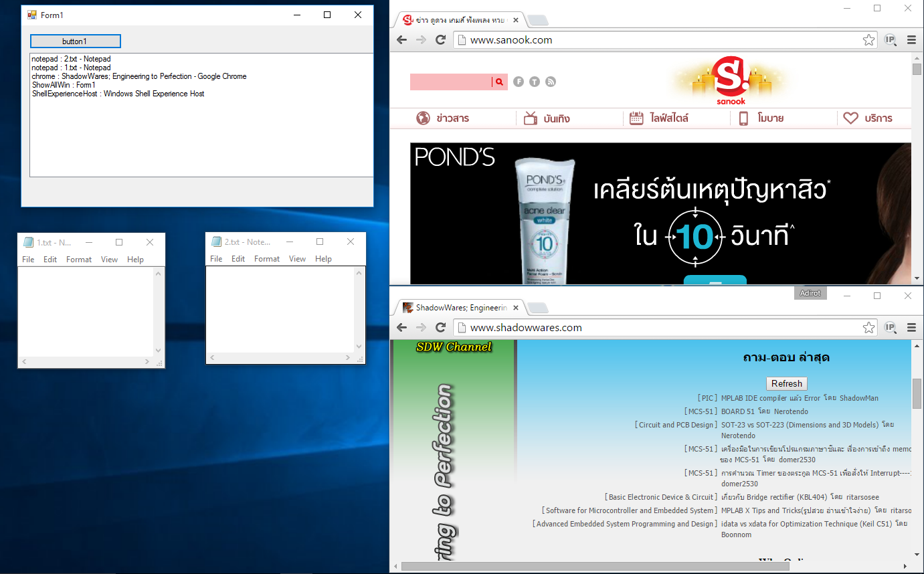
Task: Open Sanook Twitter round icon
Action: pyautogui.click(x=535, y=82)
